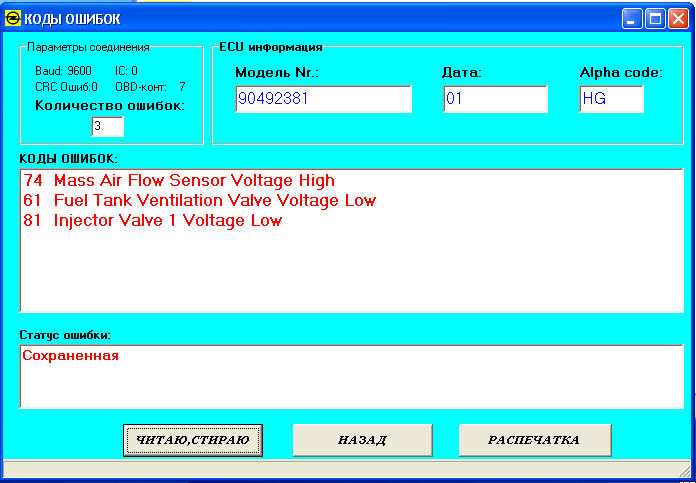Click the ЧИТАЮ,СТИРАЮ button

pyautogui.click(x=193, y=440)
